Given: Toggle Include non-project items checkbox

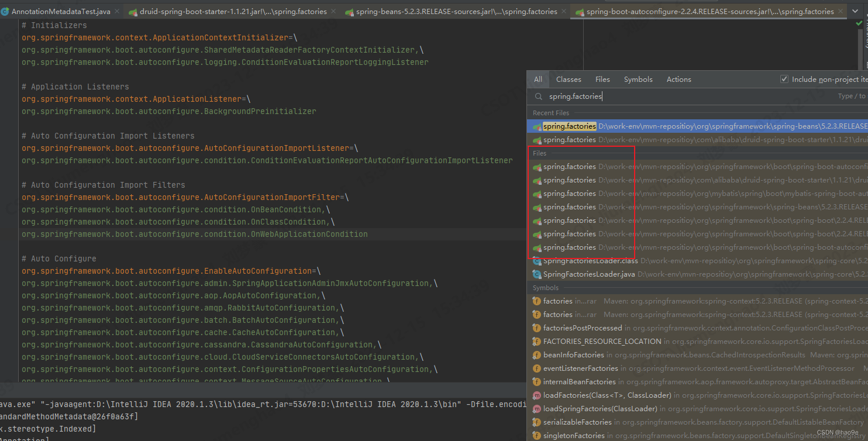Looking at the screenshot, I should (x=784, y=80).
